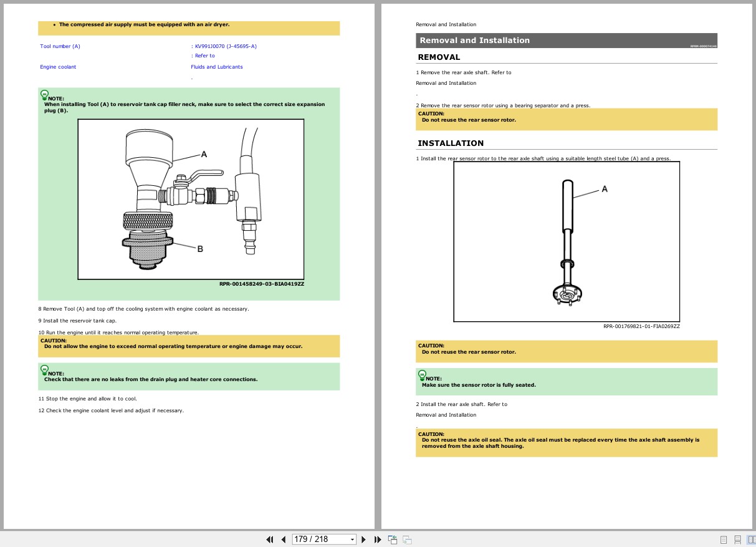Click caution about exceeding normal operating temperature

coord(189,346)
